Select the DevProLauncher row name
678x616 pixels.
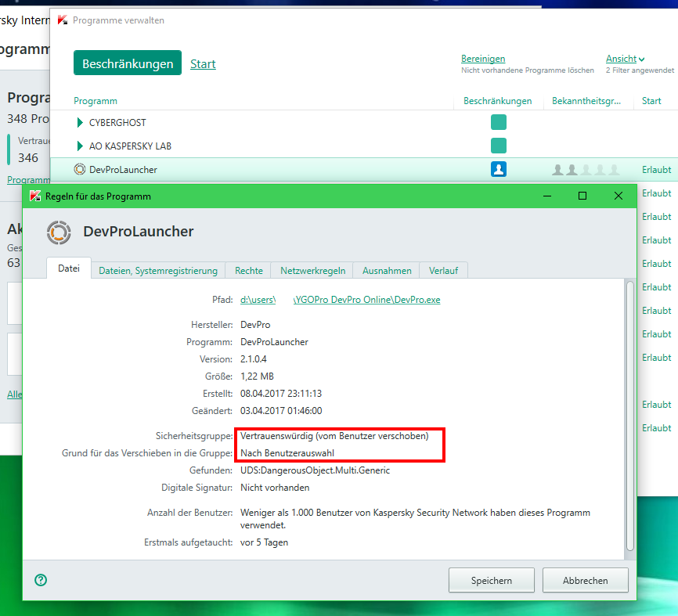(x=123, y=169)
